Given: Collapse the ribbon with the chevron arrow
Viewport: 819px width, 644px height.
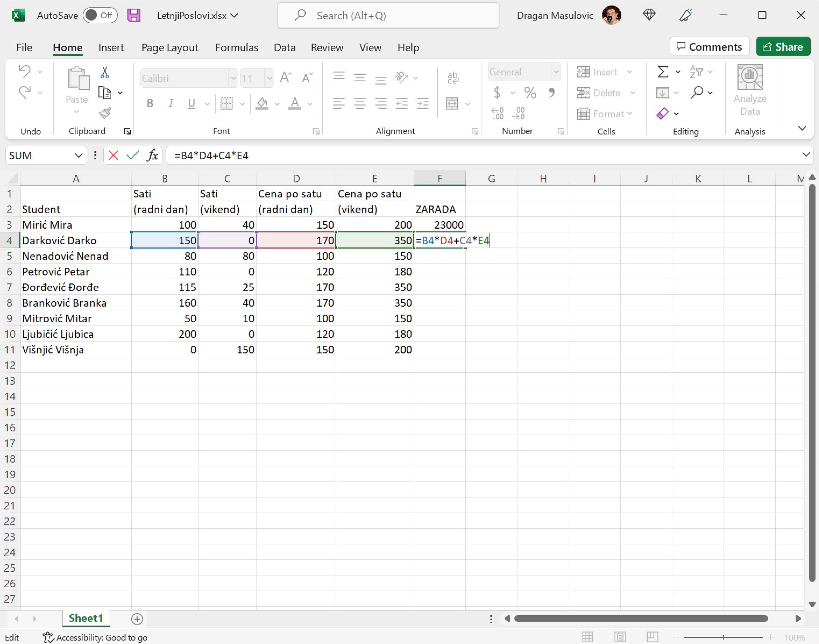Looking at the screenshot, I should 802,129.
